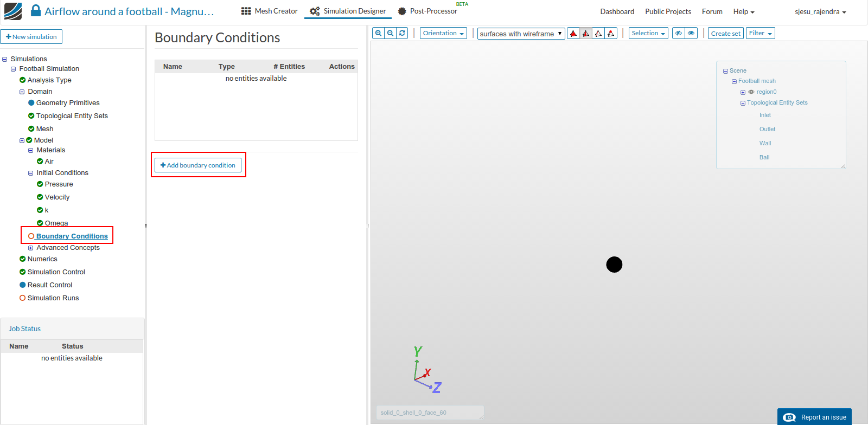
Task: Open the Boundary Conditions tree link
Action: click(72, 236)
